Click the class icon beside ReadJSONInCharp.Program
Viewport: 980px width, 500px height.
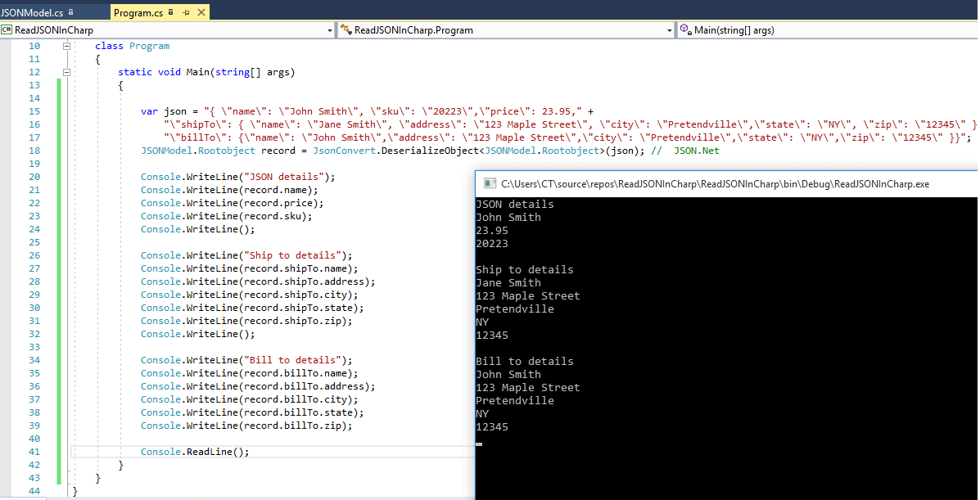345,29
